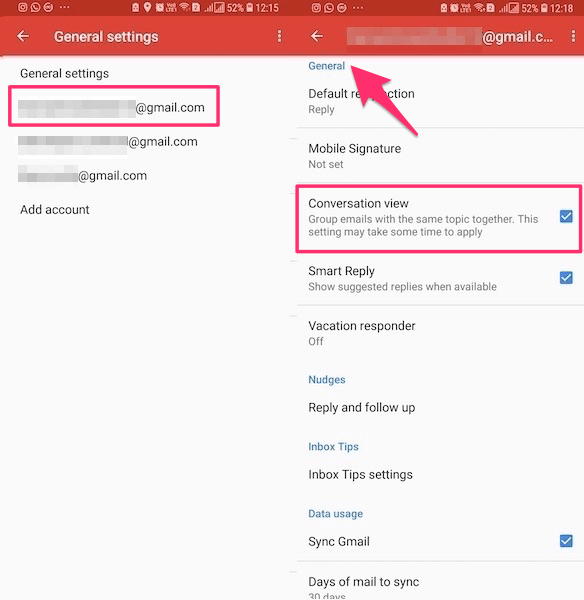The width and height of the screenshot is (584, 600).
Task: Tap battery icon in left status bar
Action: pyautogui.click(x=250, y=8)
